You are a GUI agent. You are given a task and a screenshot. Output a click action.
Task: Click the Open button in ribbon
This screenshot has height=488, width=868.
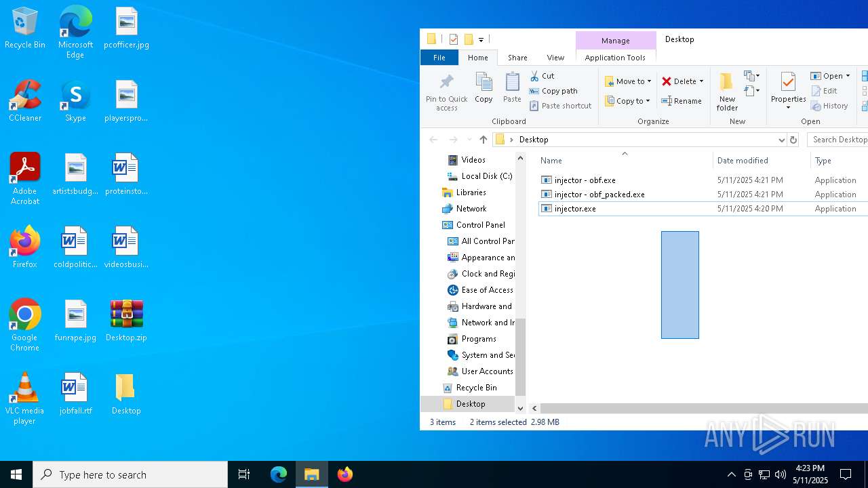827,76
